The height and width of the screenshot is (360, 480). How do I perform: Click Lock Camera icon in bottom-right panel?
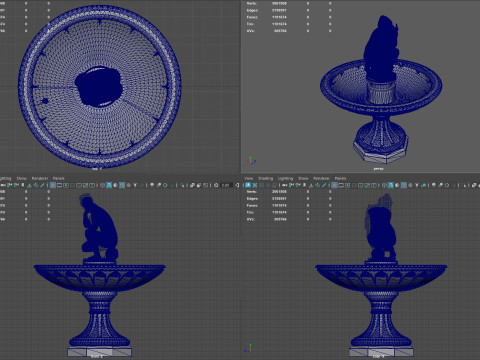click(291, 185)
